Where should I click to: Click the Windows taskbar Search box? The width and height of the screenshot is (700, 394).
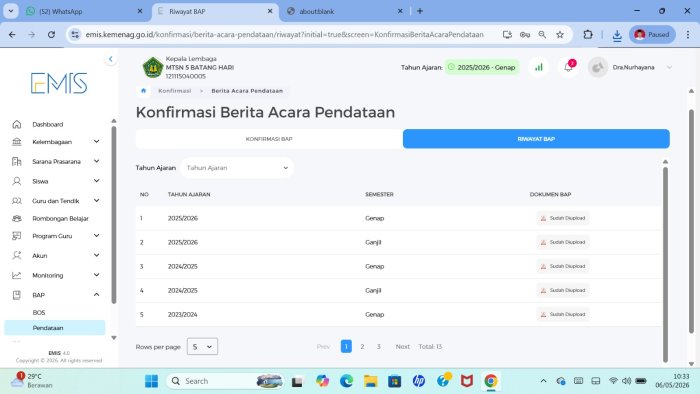[225, 381]
